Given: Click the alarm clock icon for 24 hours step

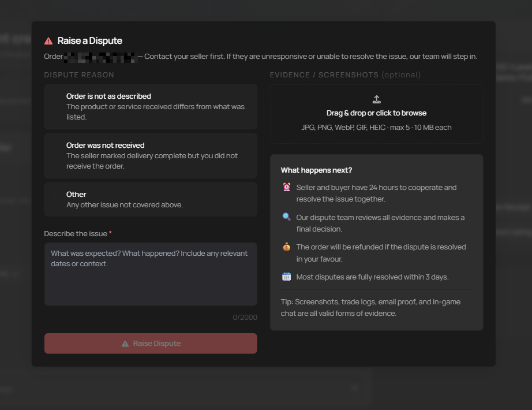Looking at the screenshot, I should coord(287,187).
